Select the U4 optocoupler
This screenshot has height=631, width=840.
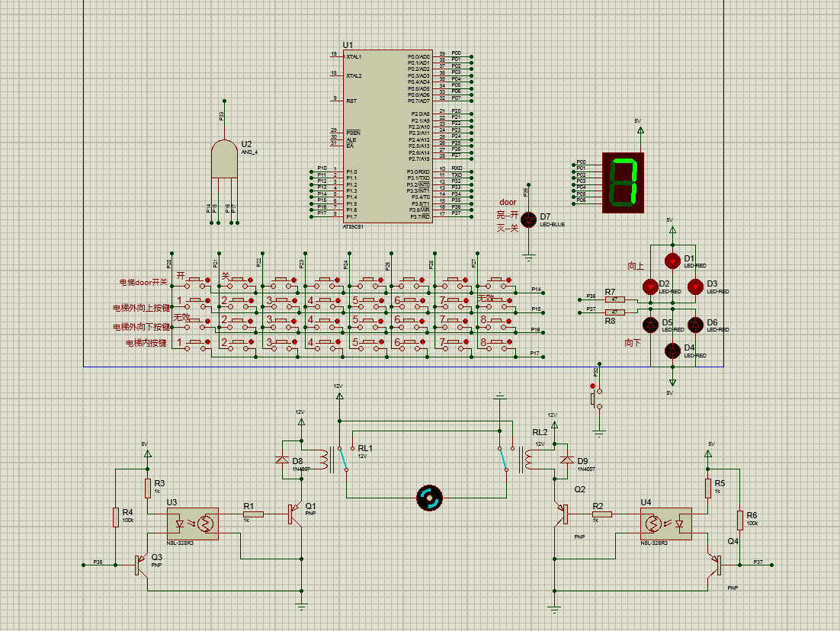(666, 524)
